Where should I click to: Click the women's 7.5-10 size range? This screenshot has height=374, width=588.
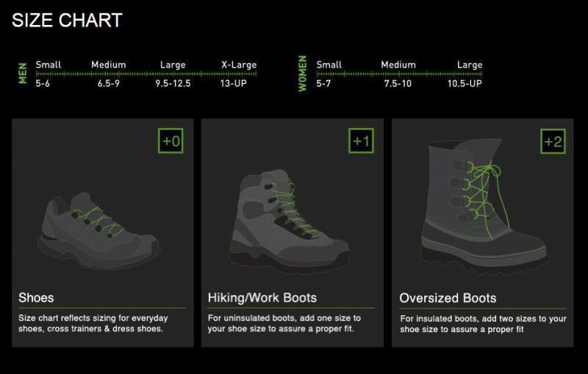coord(398,83)
